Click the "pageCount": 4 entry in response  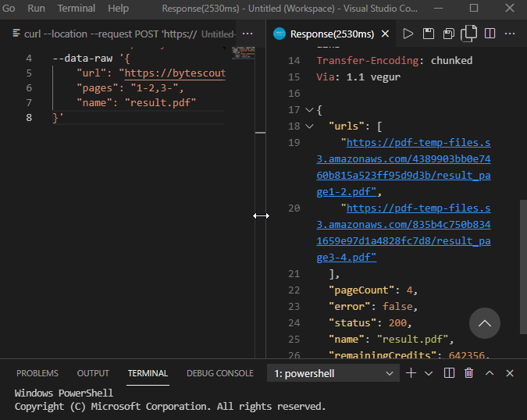coord(373,290)
